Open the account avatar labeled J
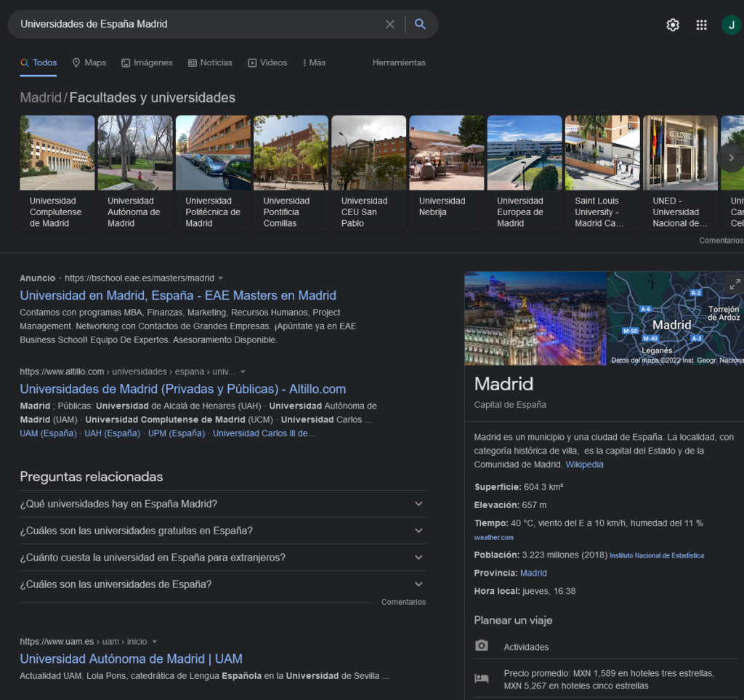744x700 pixels. (731, 25)
